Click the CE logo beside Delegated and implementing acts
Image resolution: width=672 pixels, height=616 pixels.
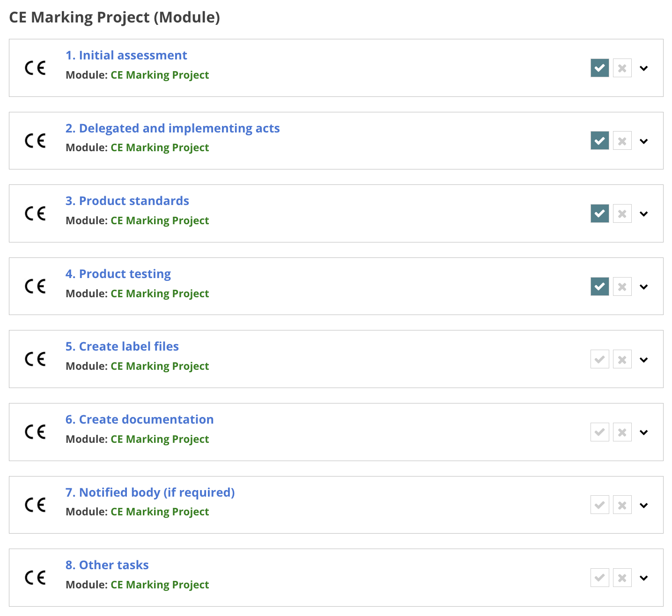[35, 141]
